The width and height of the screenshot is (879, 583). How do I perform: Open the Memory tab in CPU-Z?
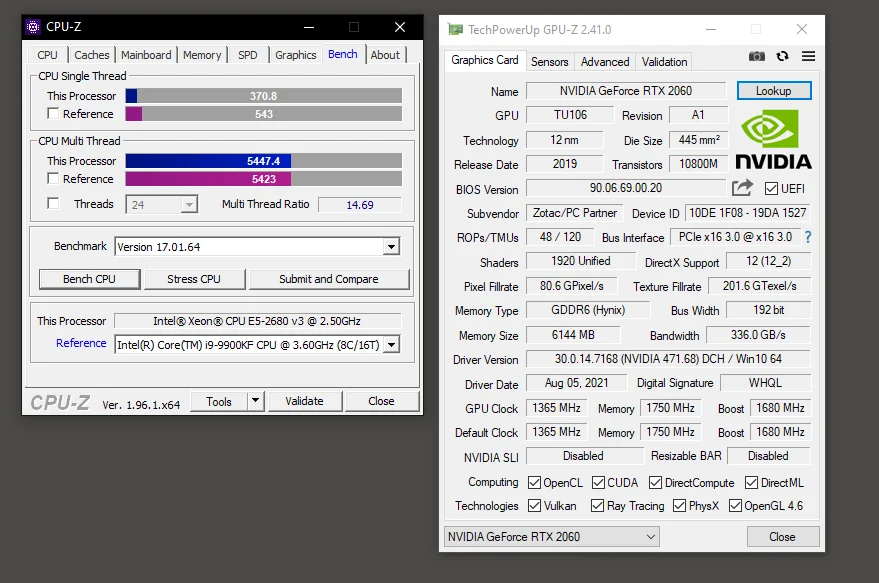coord(202,55)
